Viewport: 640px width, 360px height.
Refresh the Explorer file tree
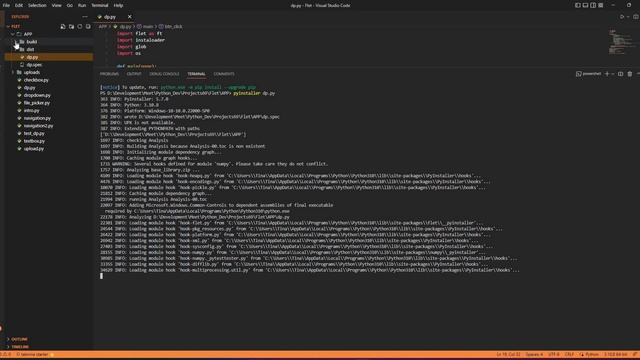pos(80,27)
